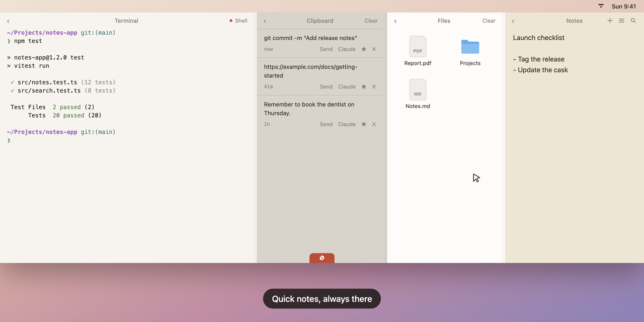Clear the Files panel
This screenshot has width=644, height=322.
pyautogui.click(x=489, y=21)
